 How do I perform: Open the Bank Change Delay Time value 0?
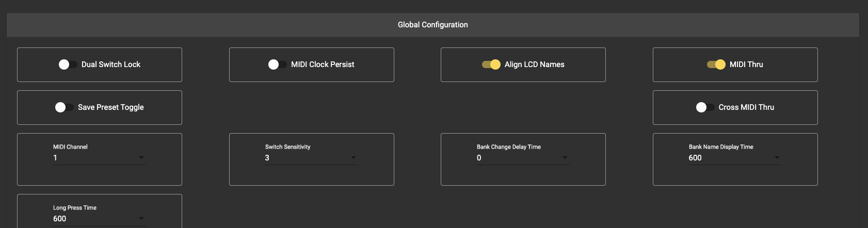[516, 158]
